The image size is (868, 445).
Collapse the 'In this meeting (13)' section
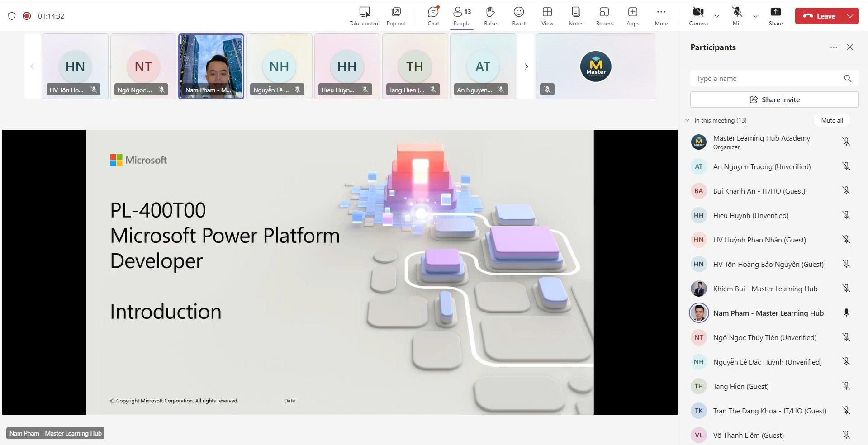coord(688,120)
